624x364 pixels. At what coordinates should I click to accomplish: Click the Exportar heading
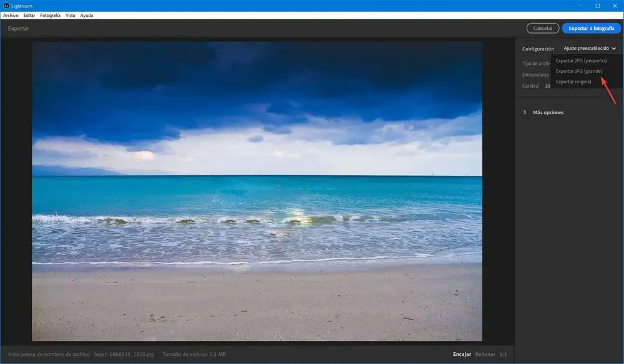click(x=18, y=29)
